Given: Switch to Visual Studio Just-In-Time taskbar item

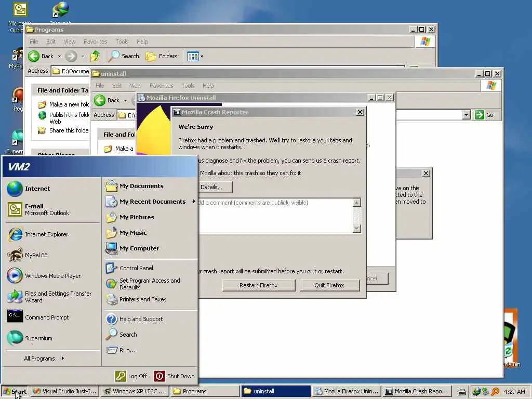Looking at the screenshot, I should click(65, 392).
